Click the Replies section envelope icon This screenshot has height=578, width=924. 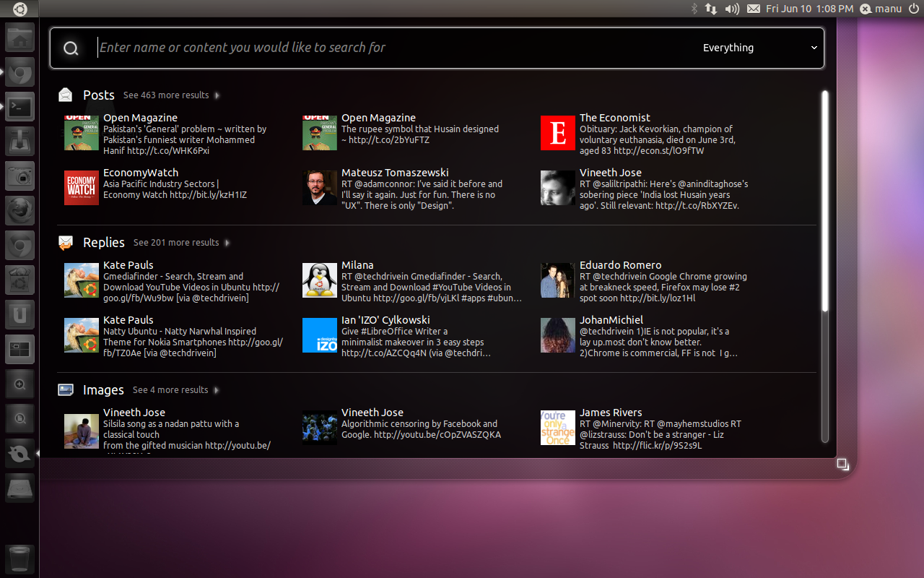pyautogui.click(x=66, y=243)
